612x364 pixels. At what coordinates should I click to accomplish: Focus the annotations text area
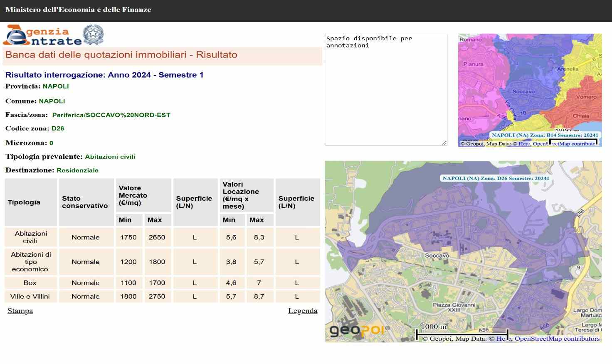[x=385, y=89]
